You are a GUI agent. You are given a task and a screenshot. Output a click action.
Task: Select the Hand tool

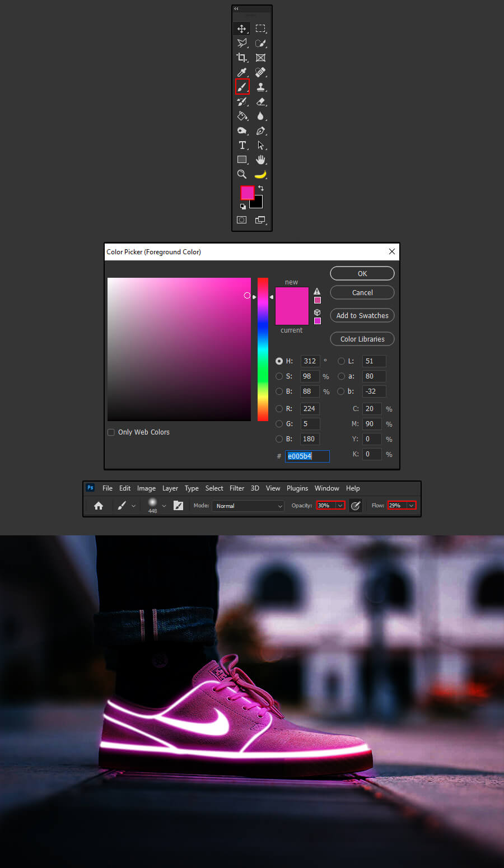click(260, 160)
